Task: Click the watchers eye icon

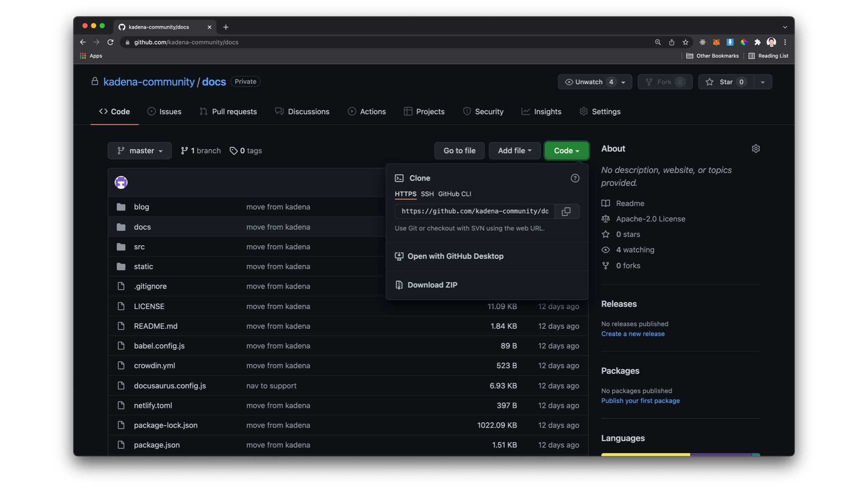Action: [606, 250]
